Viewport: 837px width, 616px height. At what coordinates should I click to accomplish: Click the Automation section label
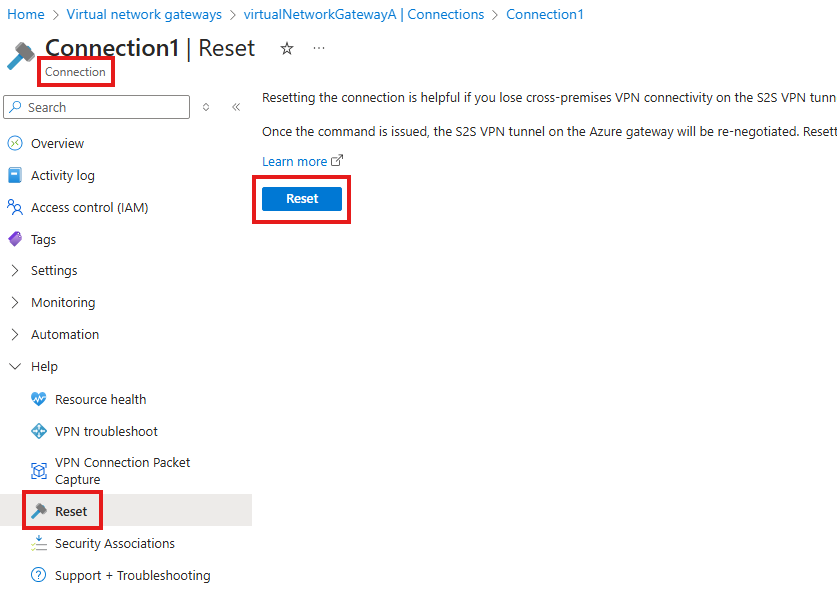click(65, 335)
